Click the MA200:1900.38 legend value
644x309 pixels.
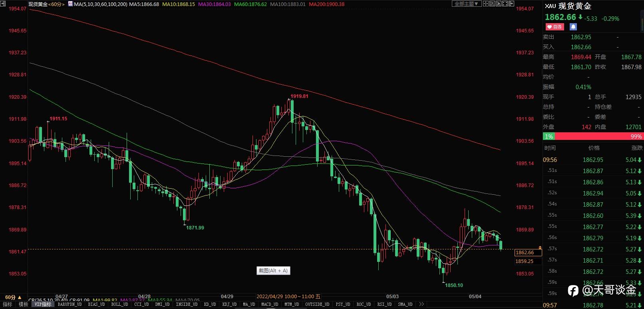pyautogui.click(x=327, y=4)
